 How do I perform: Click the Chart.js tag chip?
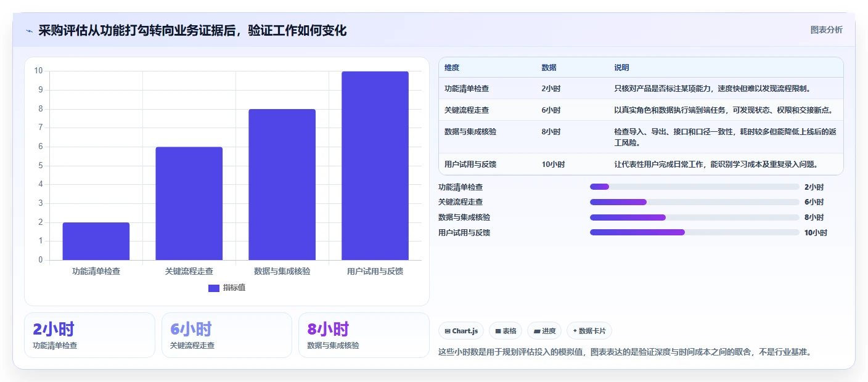(461, 331)
